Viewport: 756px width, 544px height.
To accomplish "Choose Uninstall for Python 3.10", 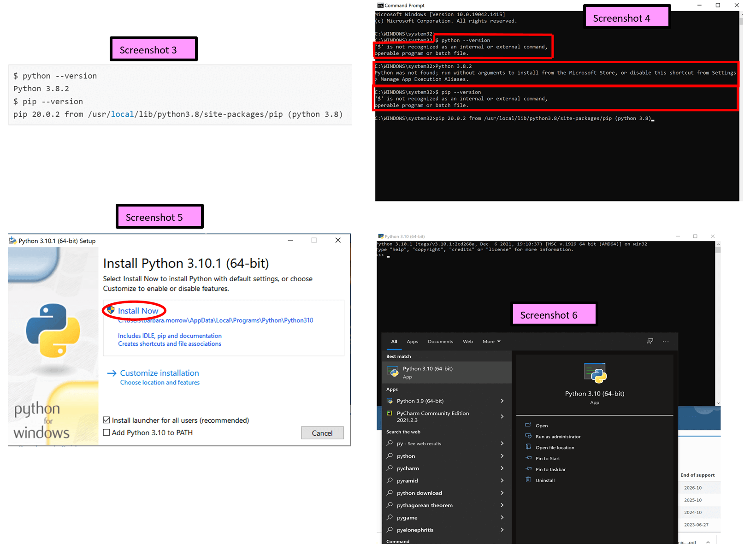I will [545, 480].
